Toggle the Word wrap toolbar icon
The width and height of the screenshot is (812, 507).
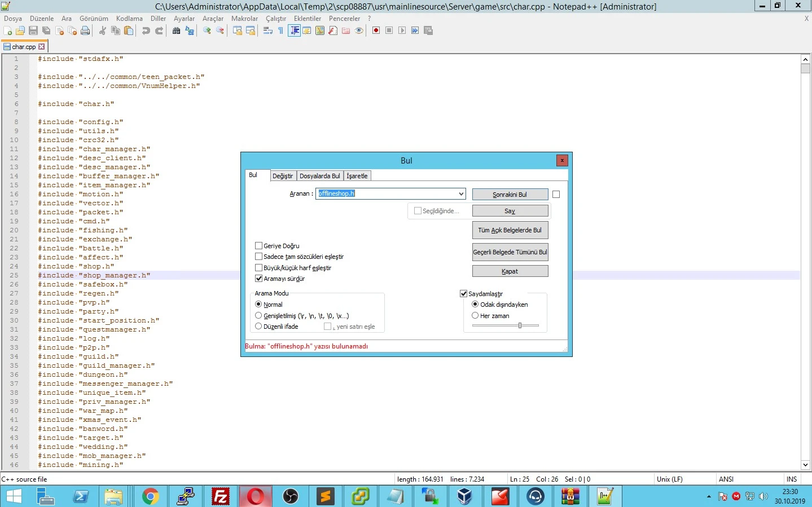coord(268,30)
